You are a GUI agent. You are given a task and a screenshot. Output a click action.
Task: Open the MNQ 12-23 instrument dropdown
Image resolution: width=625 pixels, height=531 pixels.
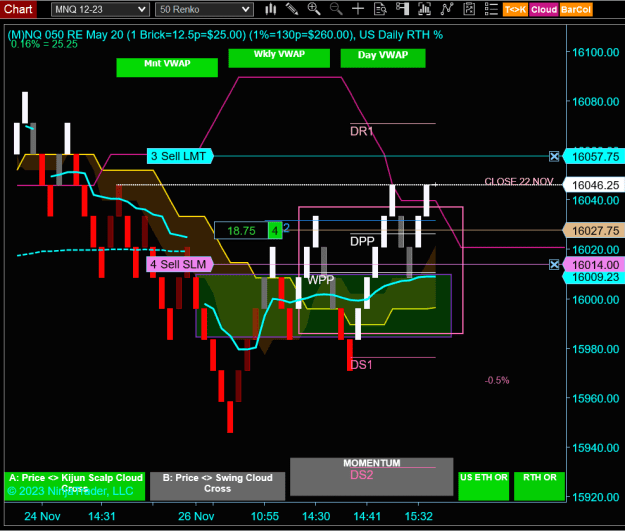pyautogui.click(x=100, y=10)
